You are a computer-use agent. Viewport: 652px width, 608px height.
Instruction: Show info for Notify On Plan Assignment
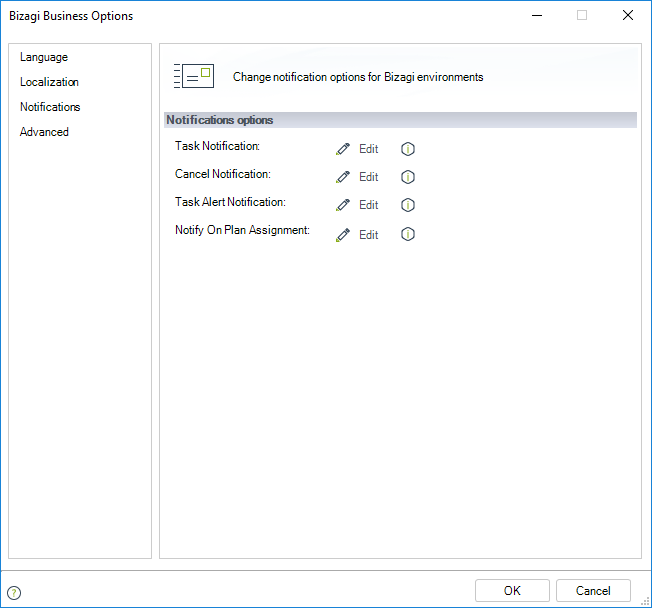tap(408, 234)
